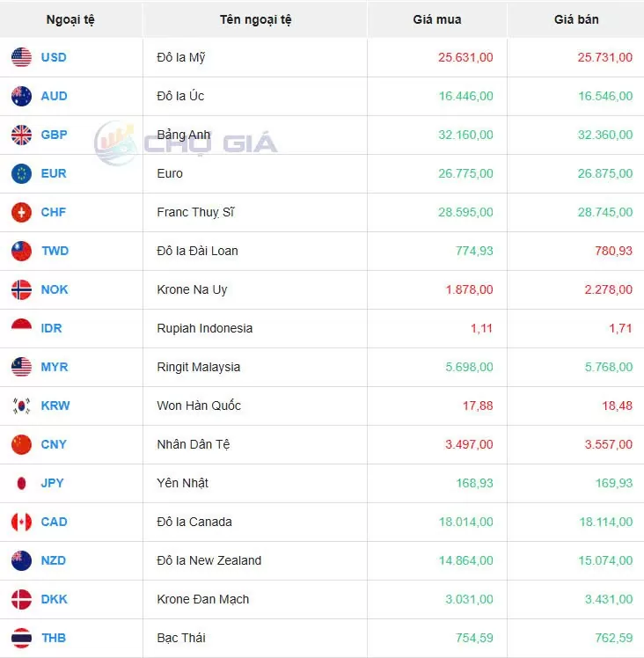Screen dimensions: 644x658
Task: Click the South Korean flag icon
Action: [22, 406]
